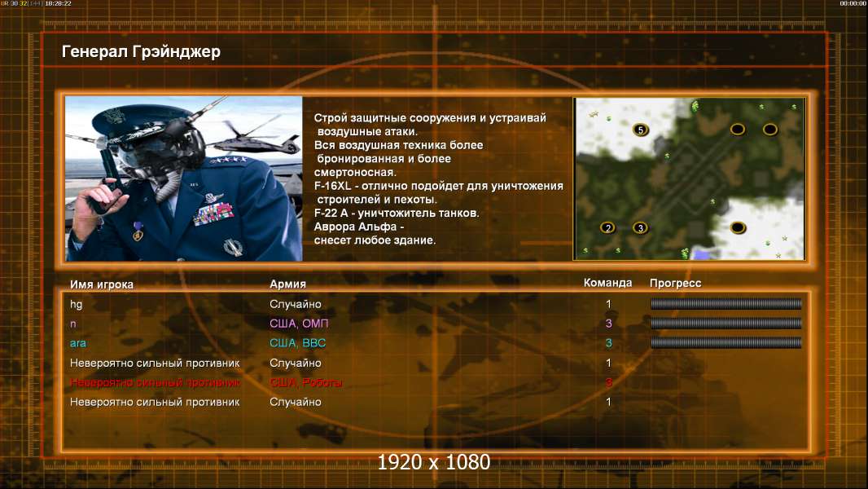Click start position marker 3 on the map

[641, 227]
